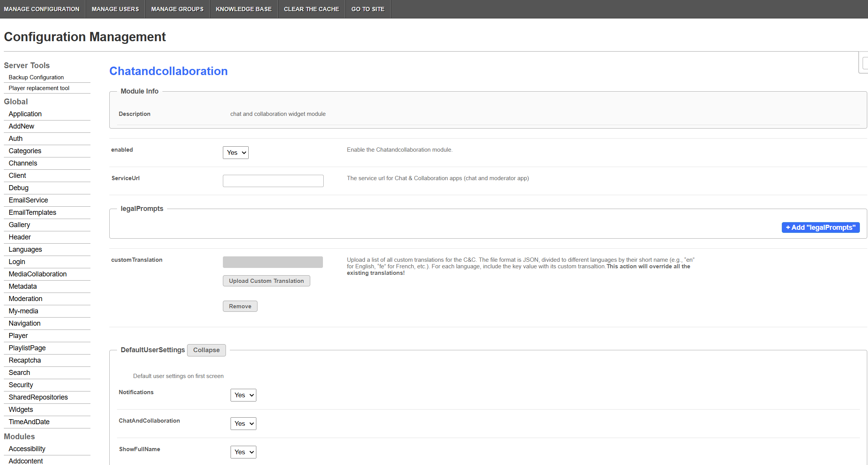
Task: Click Add "legalPrompts" button
Action: tap(820, 227)
